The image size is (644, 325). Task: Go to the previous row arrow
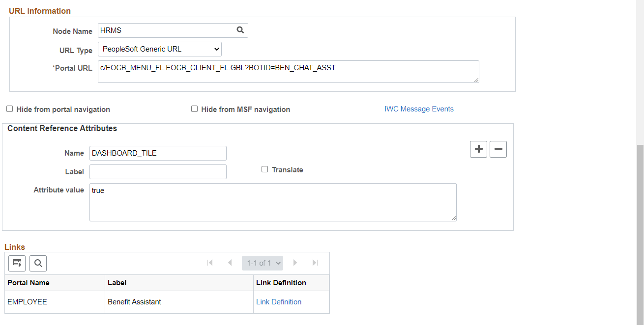[x=230, y=263]
